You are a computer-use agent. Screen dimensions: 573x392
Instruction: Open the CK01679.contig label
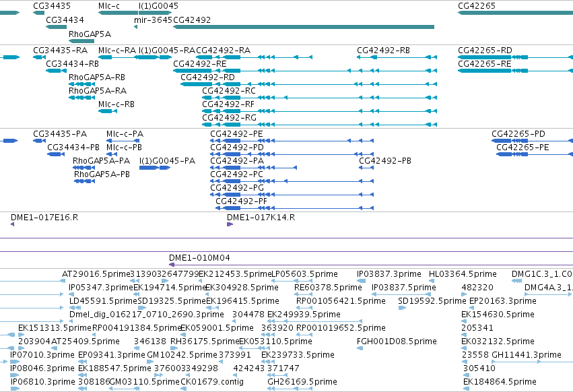point(212,382)
